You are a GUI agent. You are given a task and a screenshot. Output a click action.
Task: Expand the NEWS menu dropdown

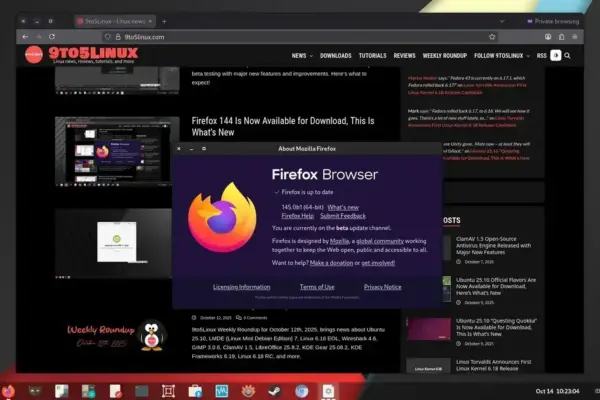(302, 56)
